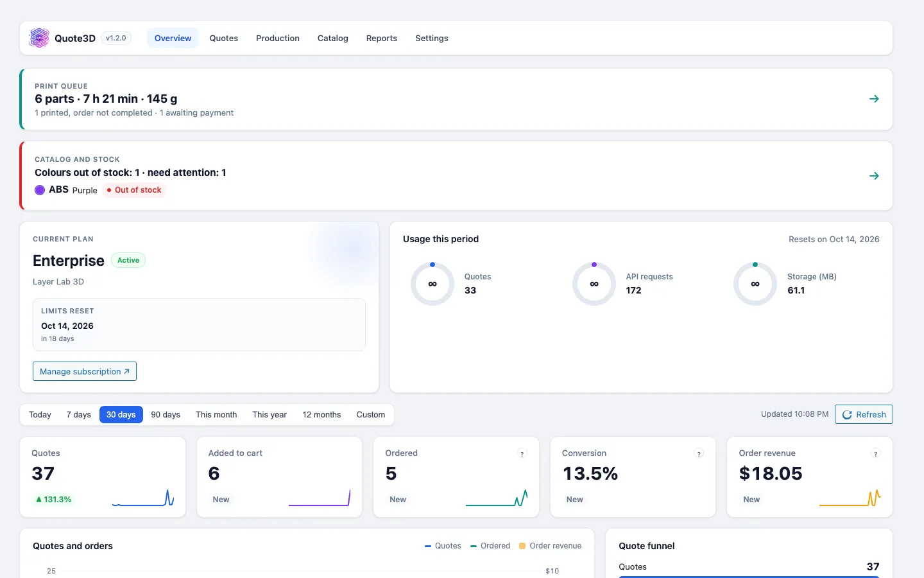Click the Storage infinity usage ring
Image resolution: width=924 pixels, height=578 pixels.
[x=755, y=284]
